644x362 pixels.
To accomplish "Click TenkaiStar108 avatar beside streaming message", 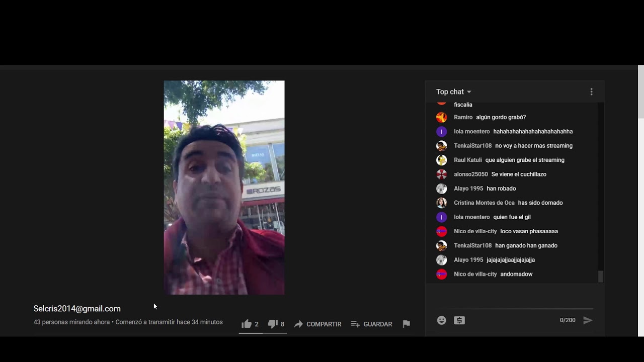I will coord(441,146).
